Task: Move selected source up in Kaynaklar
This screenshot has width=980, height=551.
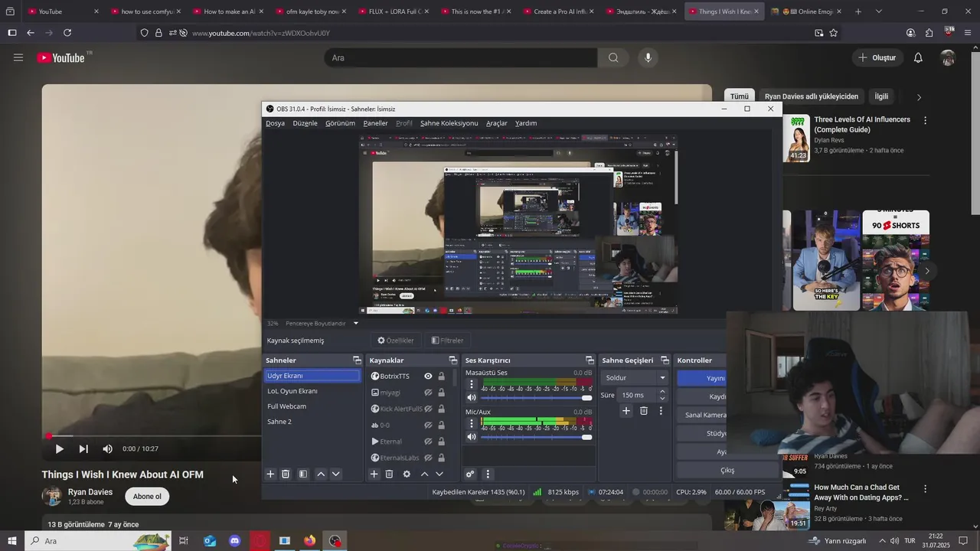Action: click(x=424, y=474)
